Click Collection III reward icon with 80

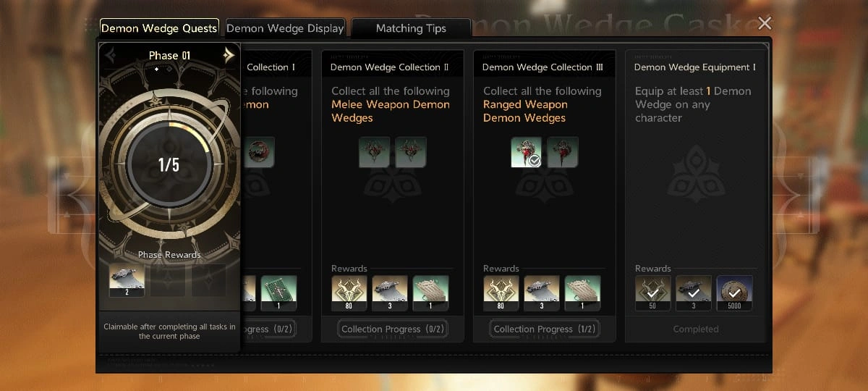coord(501,293)
